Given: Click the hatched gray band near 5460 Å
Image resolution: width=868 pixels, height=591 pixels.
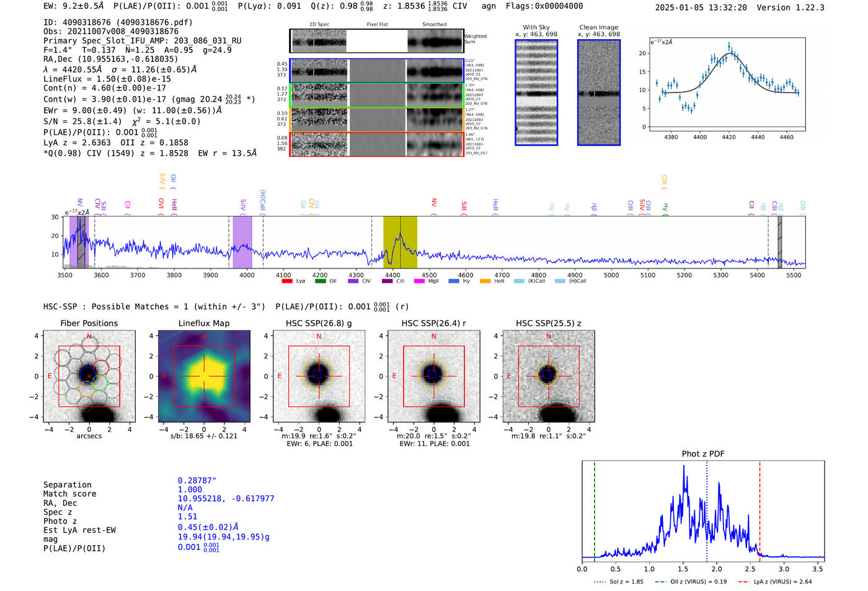Looking at the screenshot, I should point(780,242).
